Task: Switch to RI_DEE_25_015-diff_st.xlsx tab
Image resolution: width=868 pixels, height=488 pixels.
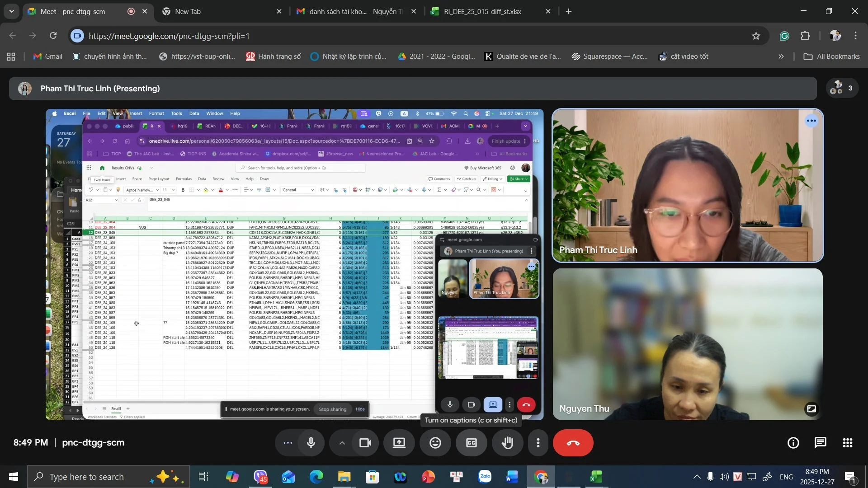Action: point(482,11)
